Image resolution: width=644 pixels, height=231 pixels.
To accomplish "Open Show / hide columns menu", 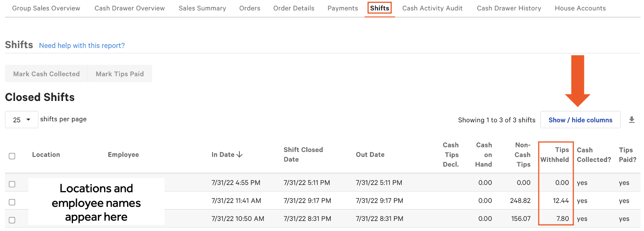I will [x=580, y=120].
